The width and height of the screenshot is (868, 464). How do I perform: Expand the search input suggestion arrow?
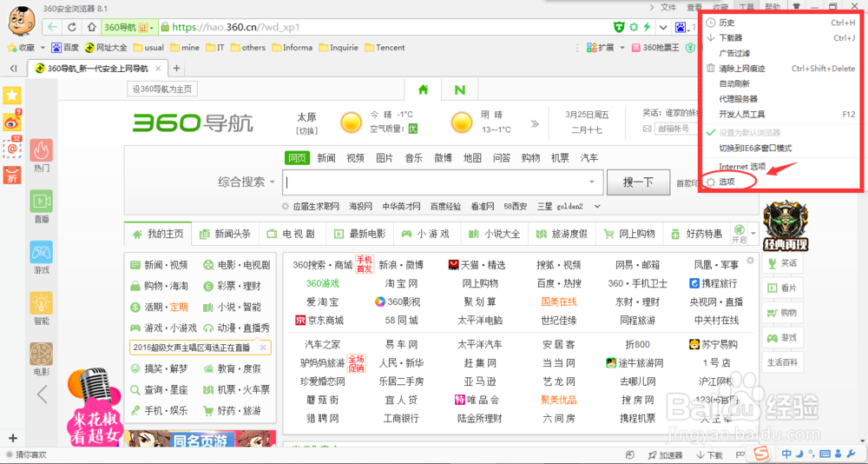592,182
